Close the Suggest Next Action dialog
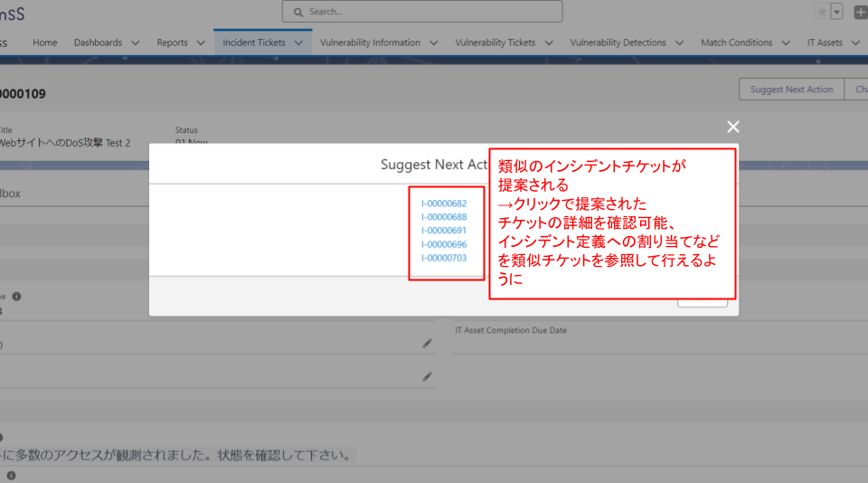The width and height of the screenshot is (868, 483). click(733, 127)
